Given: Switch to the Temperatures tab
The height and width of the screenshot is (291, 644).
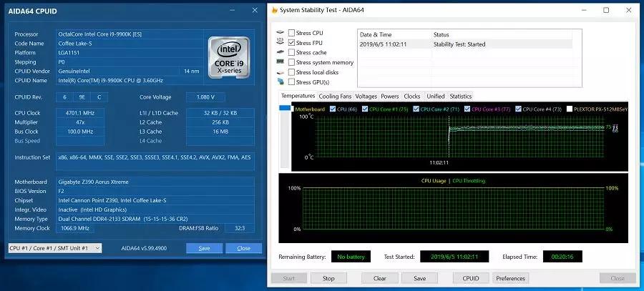Looking at the screenshot, I should pos(298,96).
